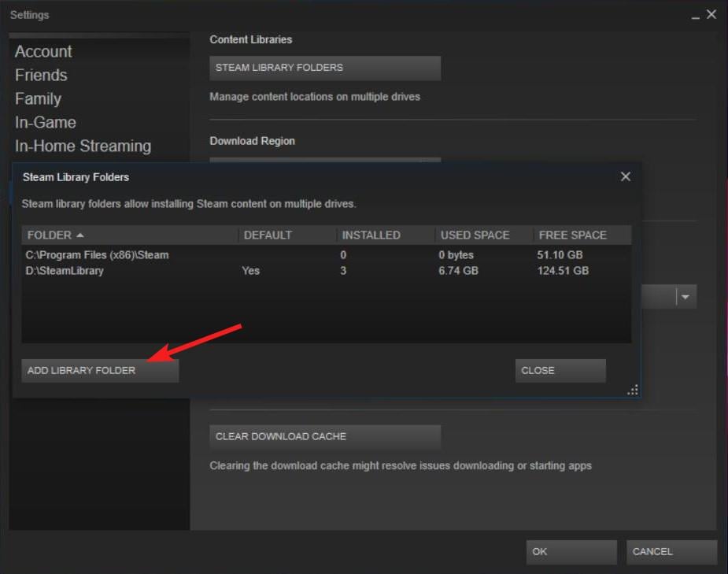Sort by the FREE SPACE column header
The image size is (728, 574).
pos(582,235)
